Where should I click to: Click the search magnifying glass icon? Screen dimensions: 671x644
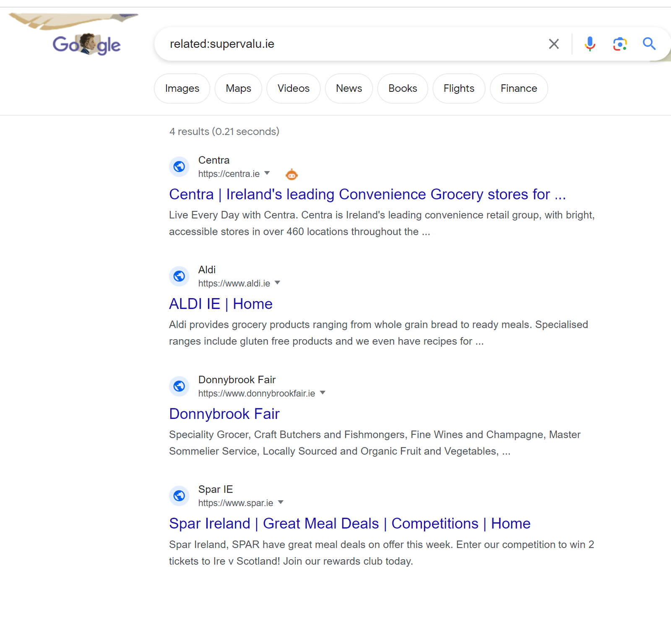click(649, 44)
